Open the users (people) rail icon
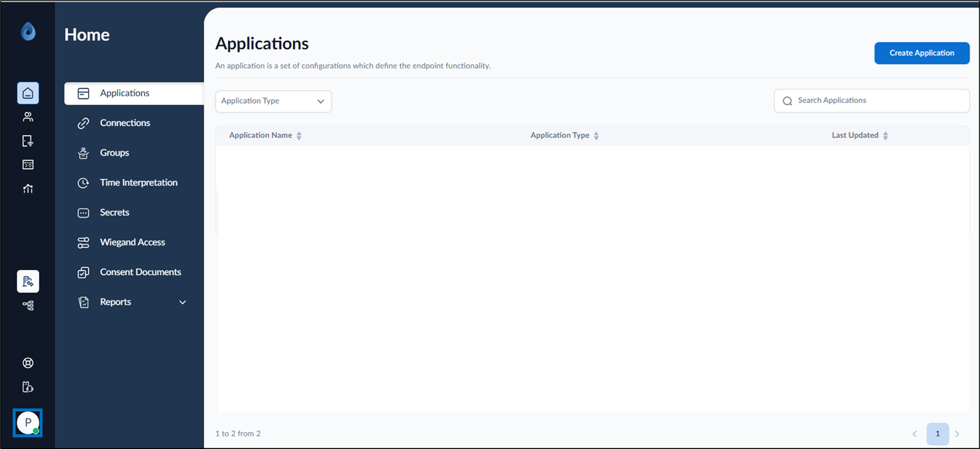This screenshot has width=980, height=449. 28,117
